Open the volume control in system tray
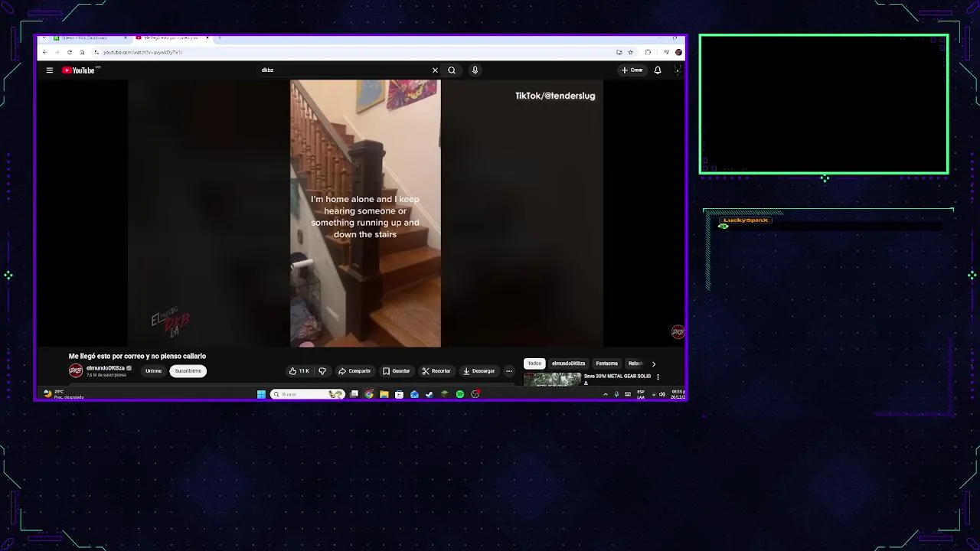The width and height of the screenshot is (980, 551). (x=662, y=394)
